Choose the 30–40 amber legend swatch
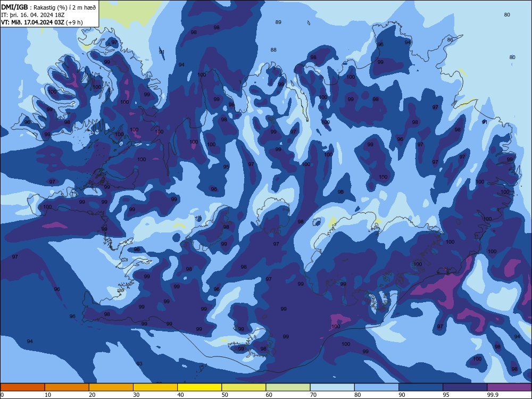This screenshot has width=532, height=399. [155, 387]
